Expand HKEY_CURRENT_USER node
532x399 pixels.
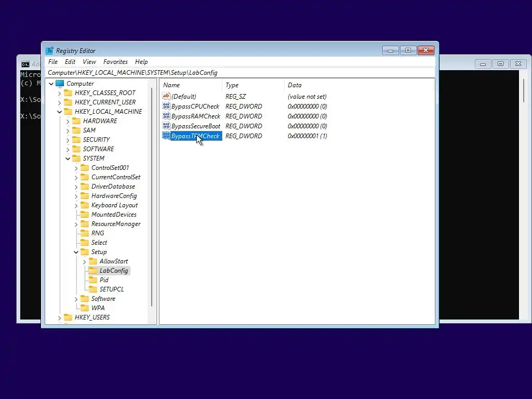pyautogui.click(x=59, y=102)
